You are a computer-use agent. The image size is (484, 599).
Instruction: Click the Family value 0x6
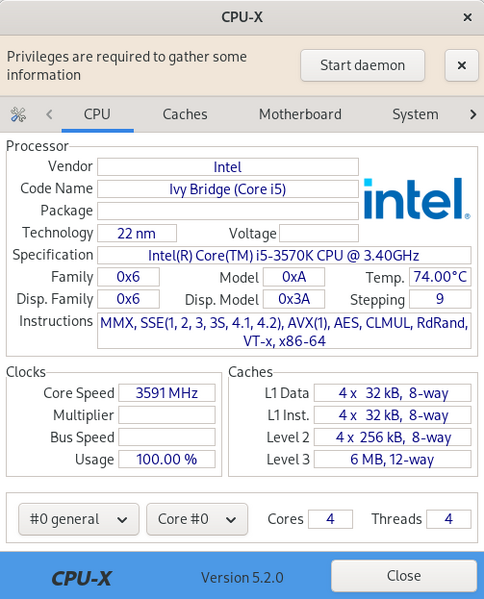pos(128,277)
